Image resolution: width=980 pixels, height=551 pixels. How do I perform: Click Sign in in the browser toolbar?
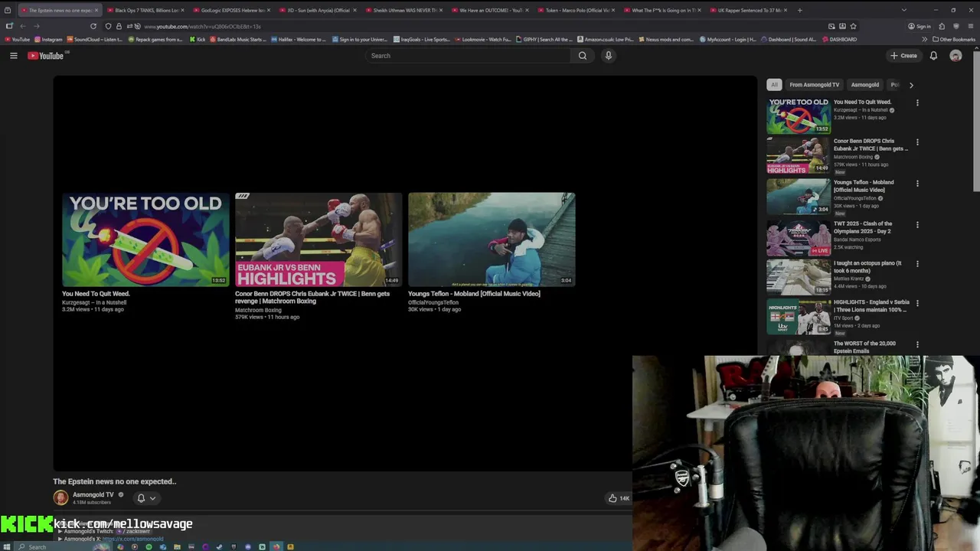pos(920,26)
